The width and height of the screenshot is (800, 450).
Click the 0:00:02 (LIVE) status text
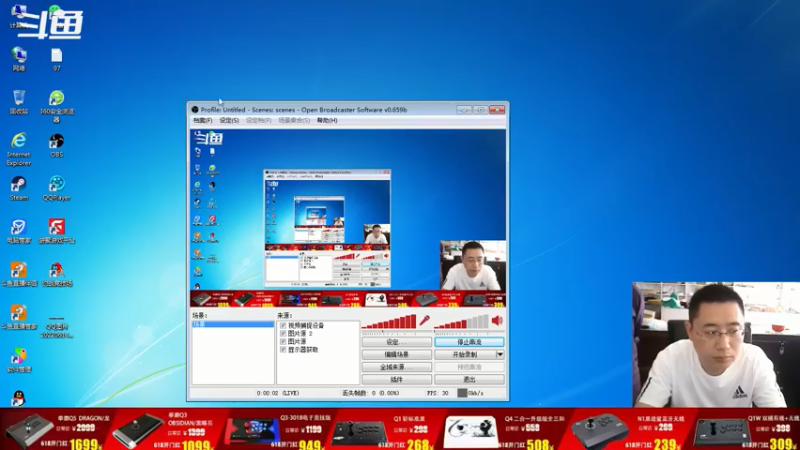click(x=278, y=393)
